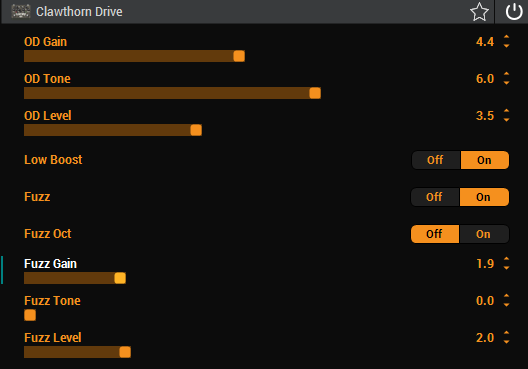Bypass the effect with power icon

514,12
